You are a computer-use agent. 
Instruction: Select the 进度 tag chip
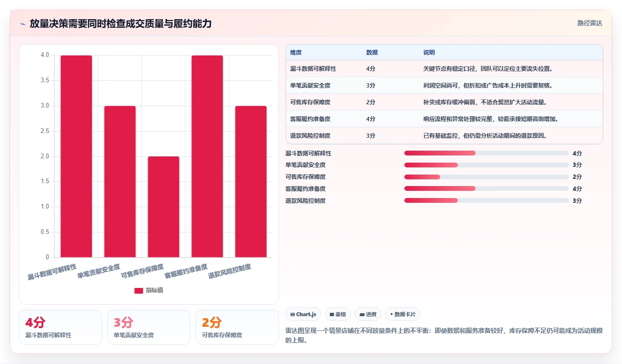368,314
